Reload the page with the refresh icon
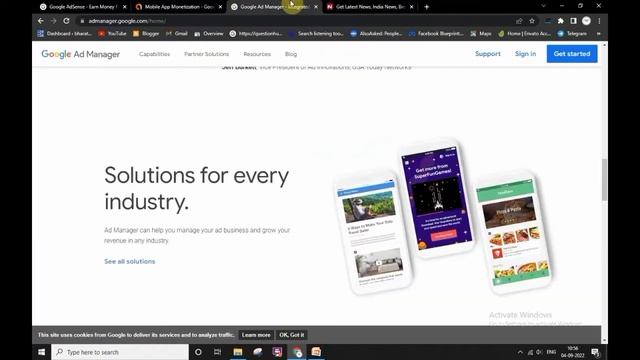 coord(67,21)
